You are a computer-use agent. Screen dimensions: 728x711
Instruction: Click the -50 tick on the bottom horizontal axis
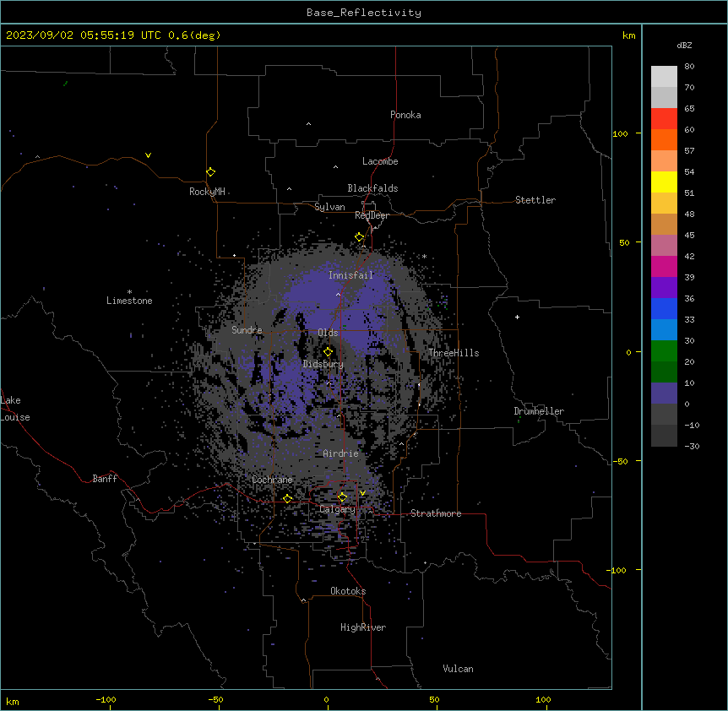click(x=215, y=699)
